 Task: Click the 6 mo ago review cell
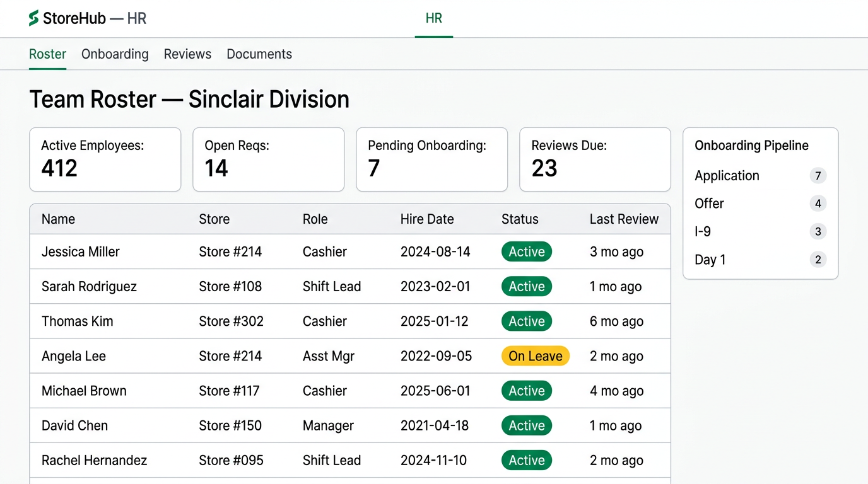pos(616,321)
